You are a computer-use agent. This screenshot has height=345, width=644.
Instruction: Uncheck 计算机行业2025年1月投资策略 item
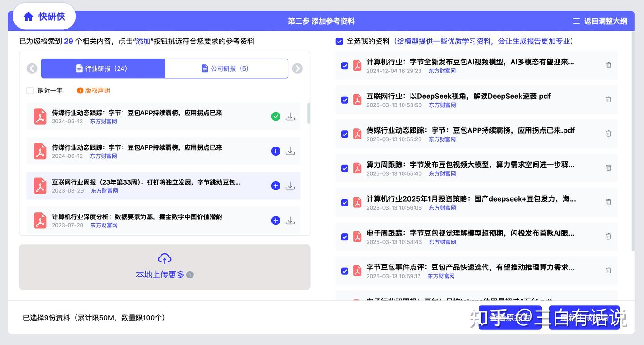click(345, 202)
